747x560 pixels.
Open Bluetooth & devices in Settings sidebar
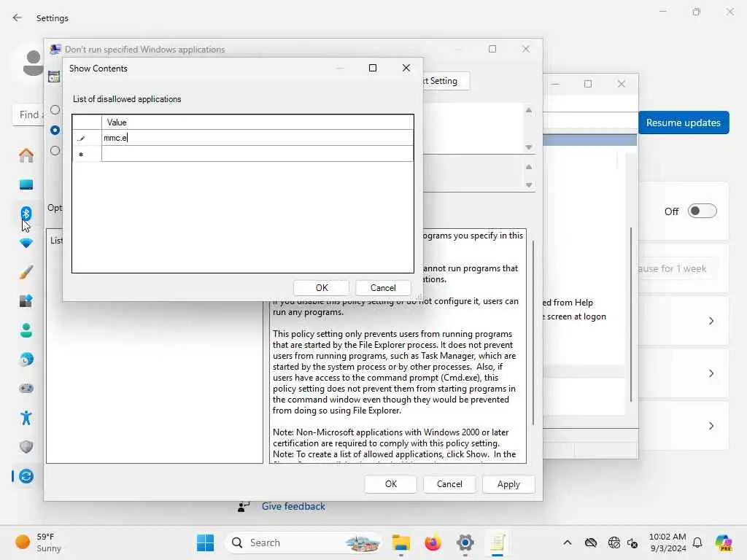pyautogui.click(x=26, y=214)
